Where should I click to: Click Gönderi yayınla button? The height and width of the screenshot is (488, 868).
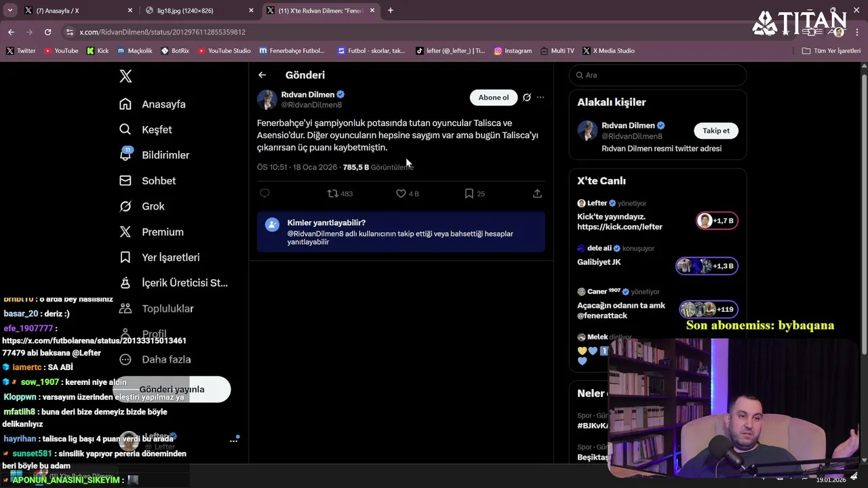(x=172, y=390)
